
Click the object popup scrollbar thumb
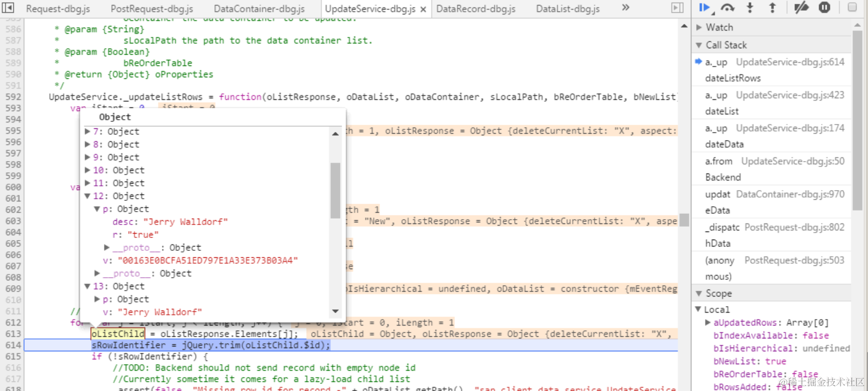click(x=335, y=190)
